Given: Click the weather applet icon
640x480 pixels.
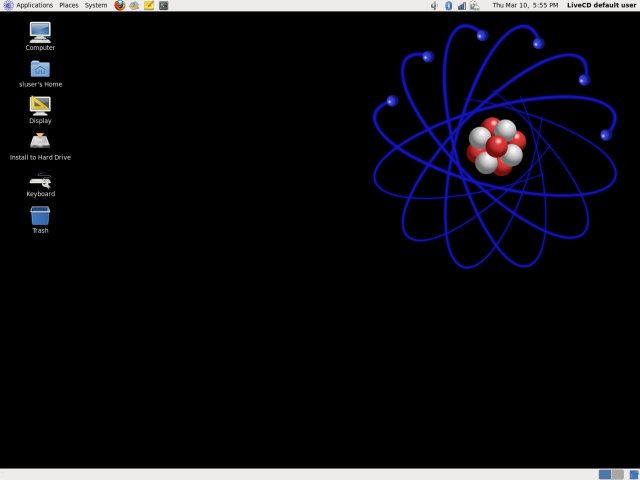Looking at the screenshot, I should tap(475, 5).
